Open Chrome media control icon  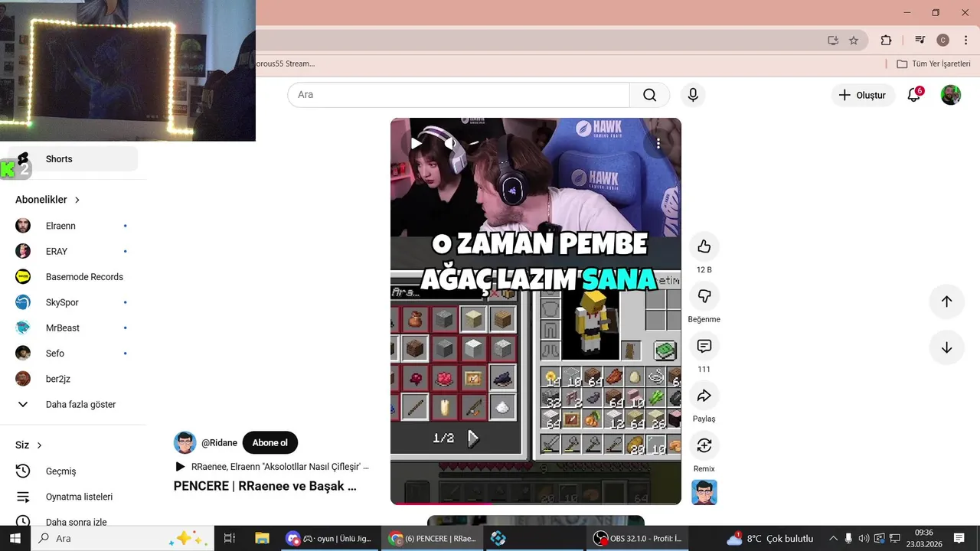pos(920,41)
